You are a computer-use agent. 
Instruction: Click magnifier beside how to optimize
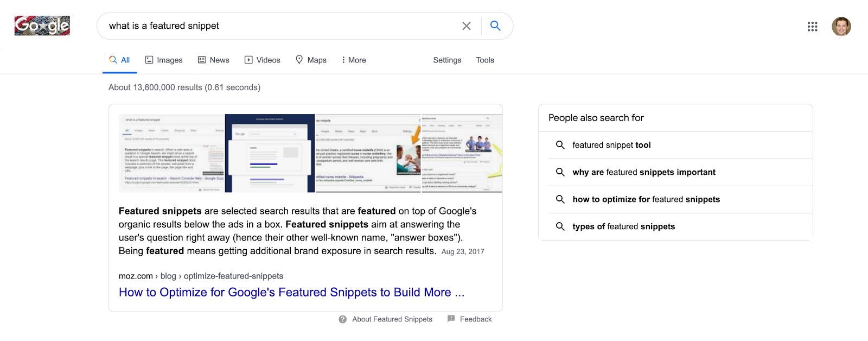coord(560,199)
